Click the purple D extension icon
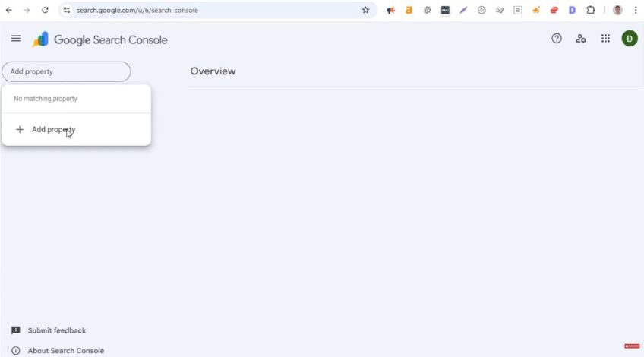 coord(572,11)
